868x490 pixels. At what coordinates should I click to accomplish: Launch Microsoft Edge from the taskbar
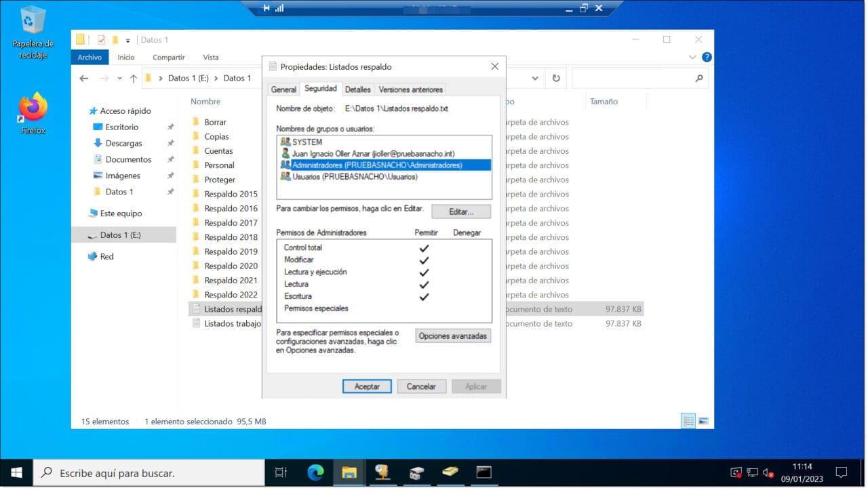pos(315,472)
